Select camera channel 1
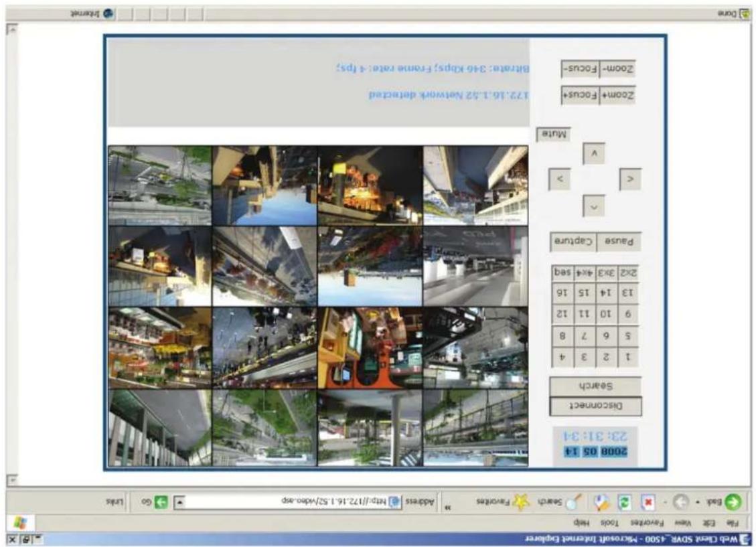The image size is (756, 547). pyautogui.click(x=628, y=357)
